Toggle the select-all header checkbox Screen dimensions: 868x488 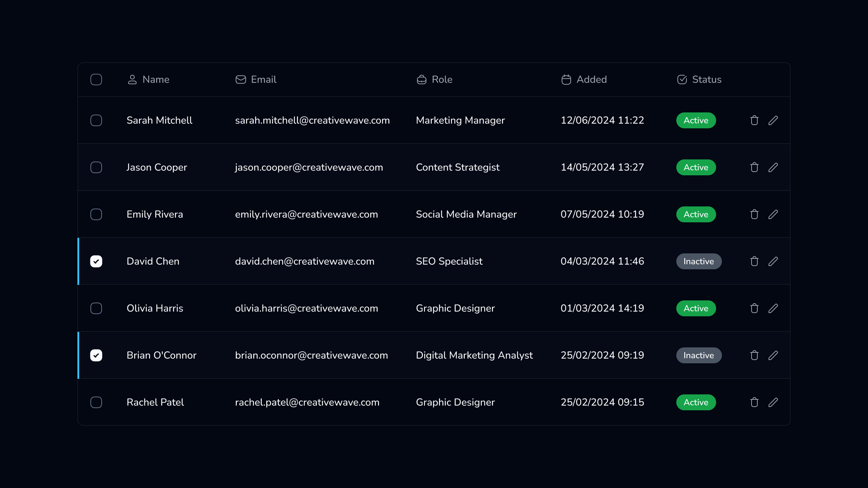point(96,80)
